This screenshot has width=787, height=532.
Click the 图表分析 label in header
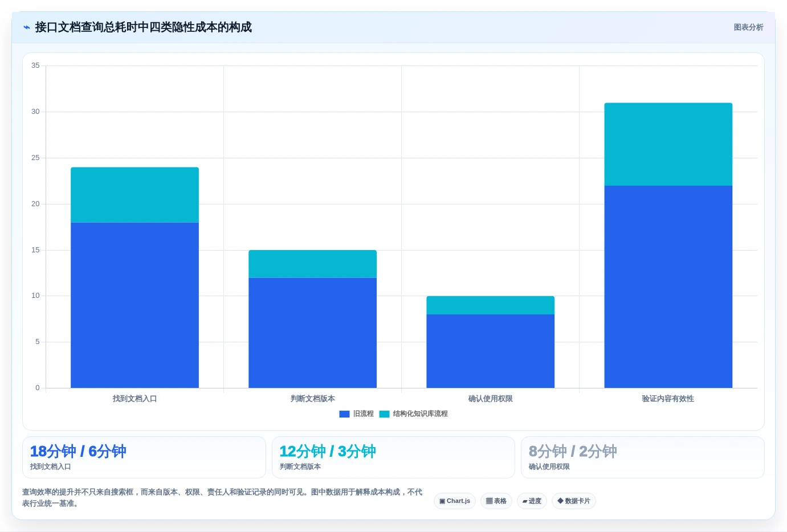click(748, 27)
